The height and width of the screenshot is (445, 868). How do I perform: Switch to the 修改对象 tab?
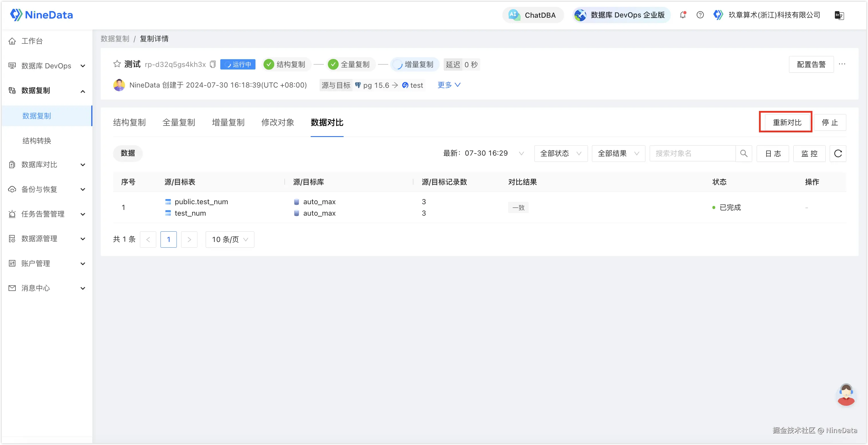click(x=278, y=123)
